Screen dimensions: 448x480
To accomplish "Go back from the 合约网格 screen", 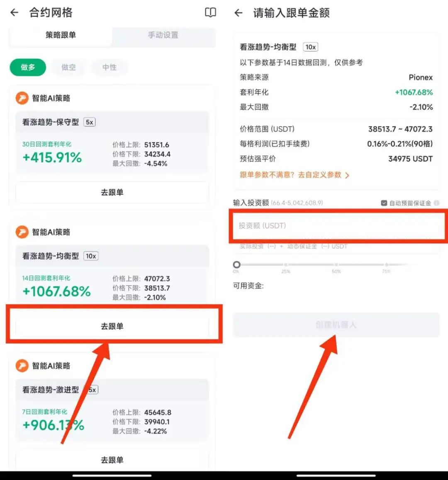I will tap(15, 12).
